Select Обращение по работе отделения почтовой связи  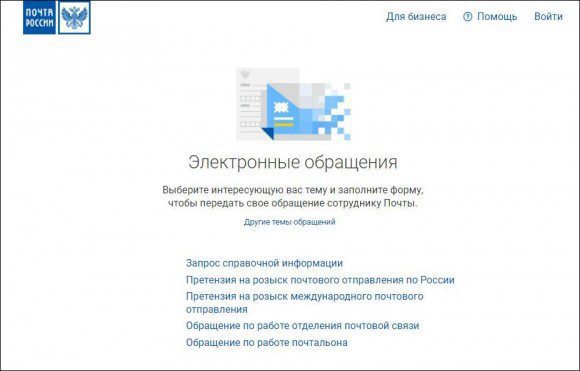(302, 326)
